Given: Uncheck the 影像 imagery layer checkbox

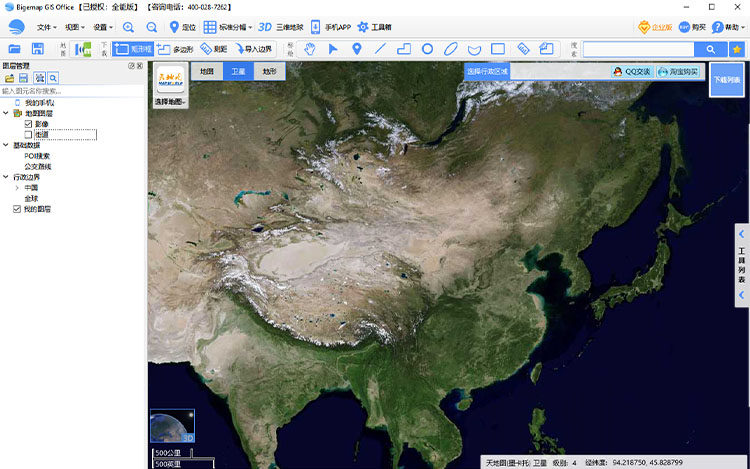Looking at the screenshot, I should (x=28, y=124).
